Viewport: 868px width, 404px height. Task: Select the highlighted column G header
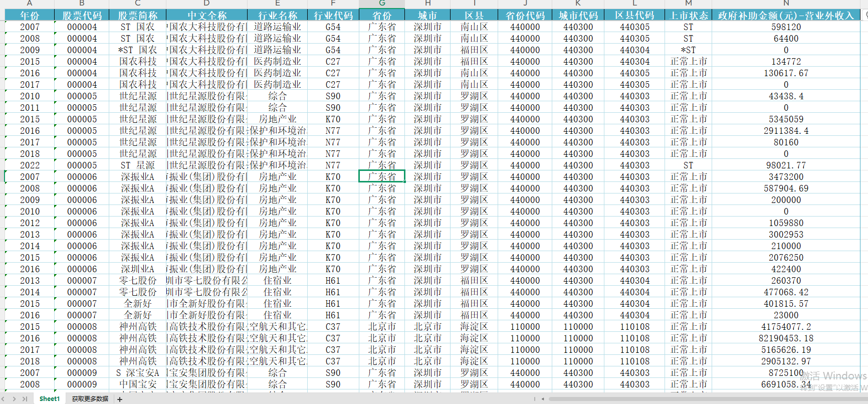382,4
